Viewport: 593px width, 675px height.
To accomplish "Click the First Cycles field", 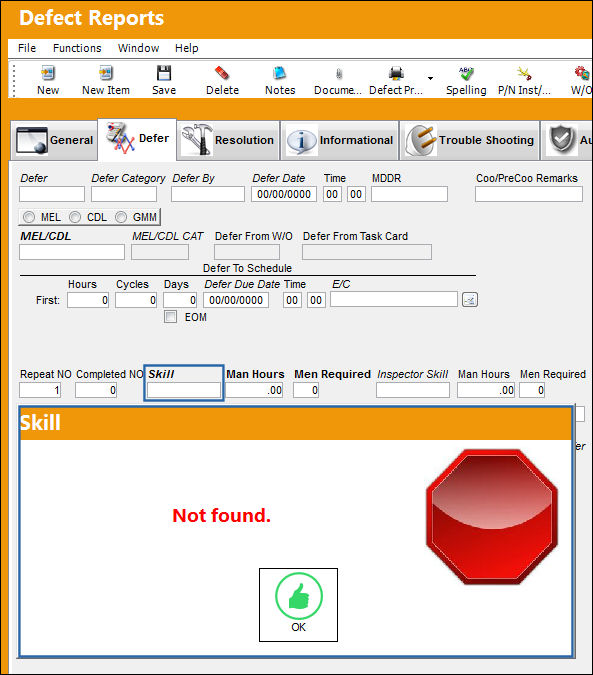I will pos(136,300).
